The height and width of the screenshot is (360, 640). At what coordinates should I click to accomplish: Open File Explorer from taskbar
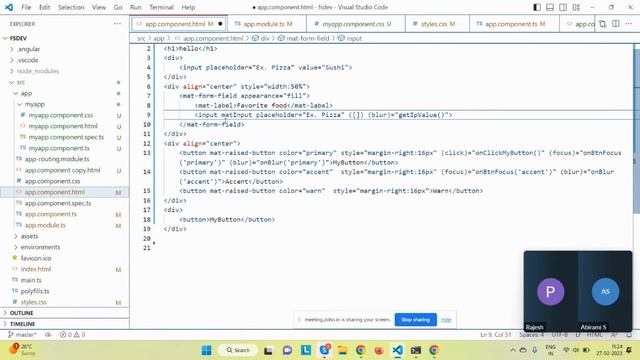342,350
